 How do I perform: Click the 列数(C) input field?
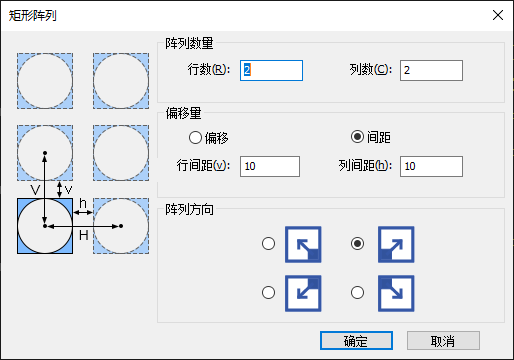click(431, 70)
